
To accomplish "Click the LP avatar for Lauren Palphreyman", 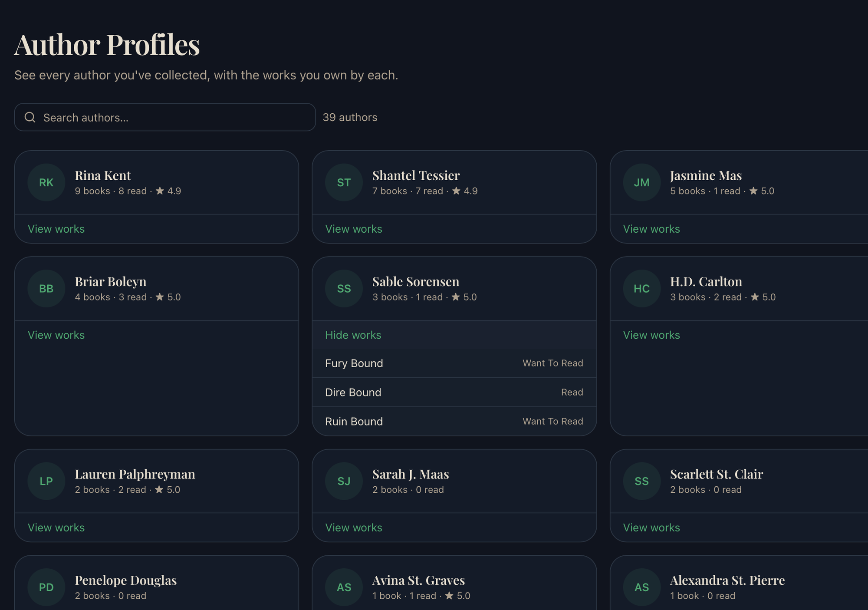I will (x=46, y=481).
